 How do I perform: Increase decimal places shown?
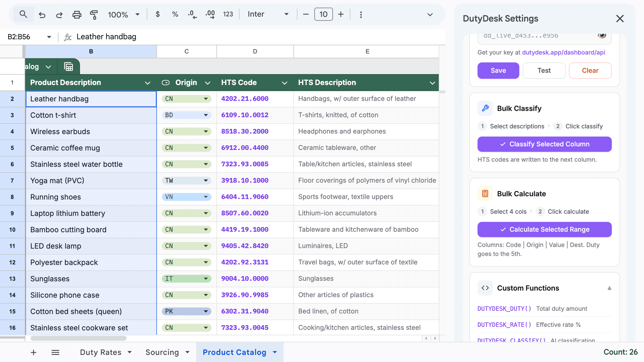(210, 14)
